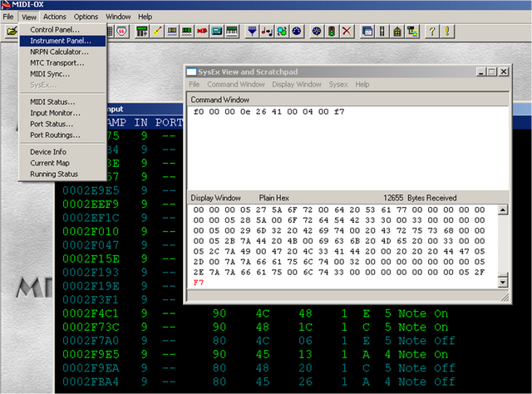Screen dimensions: 532x394
Task: Open the main Help menu
Action: (x=145, y=17)
